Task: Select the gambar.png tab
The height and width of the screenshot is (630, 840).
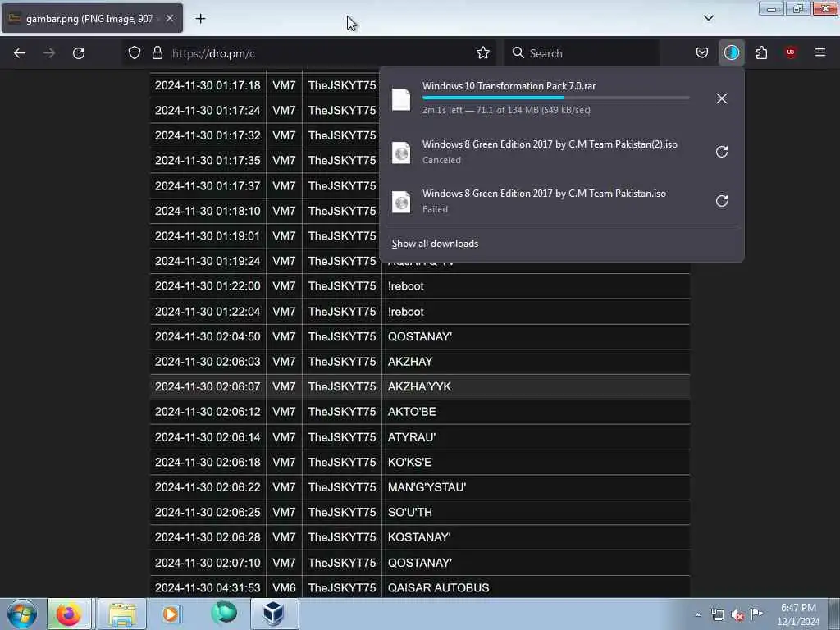Action: (92, 18)
